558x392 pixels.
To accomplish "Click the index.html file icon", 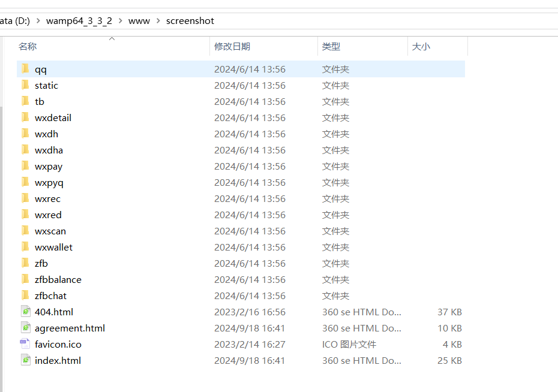I will pyautogui.click(x=25, y=360).
